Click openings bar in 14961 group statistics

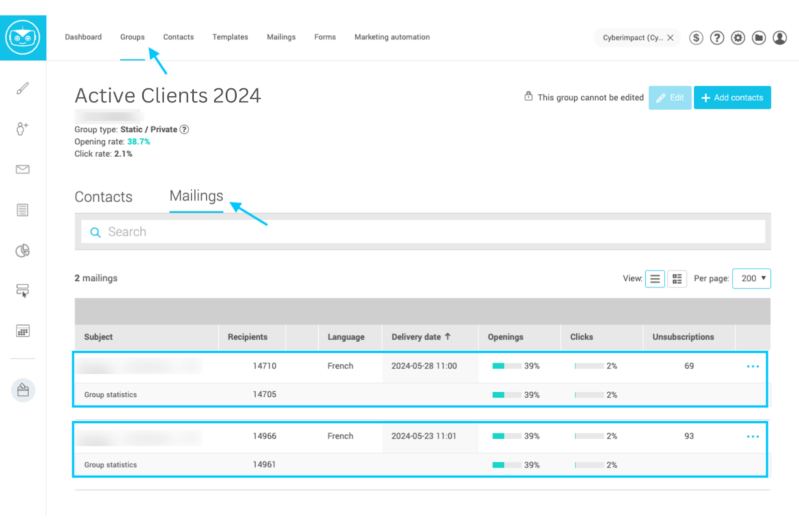pos(507,465)
